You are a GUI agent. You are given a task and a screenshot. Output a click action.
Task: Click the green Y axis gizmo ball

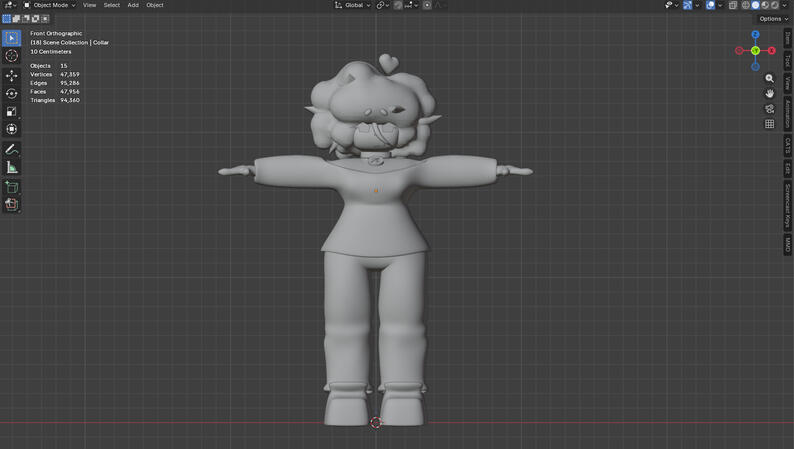[x=755, y=51]
